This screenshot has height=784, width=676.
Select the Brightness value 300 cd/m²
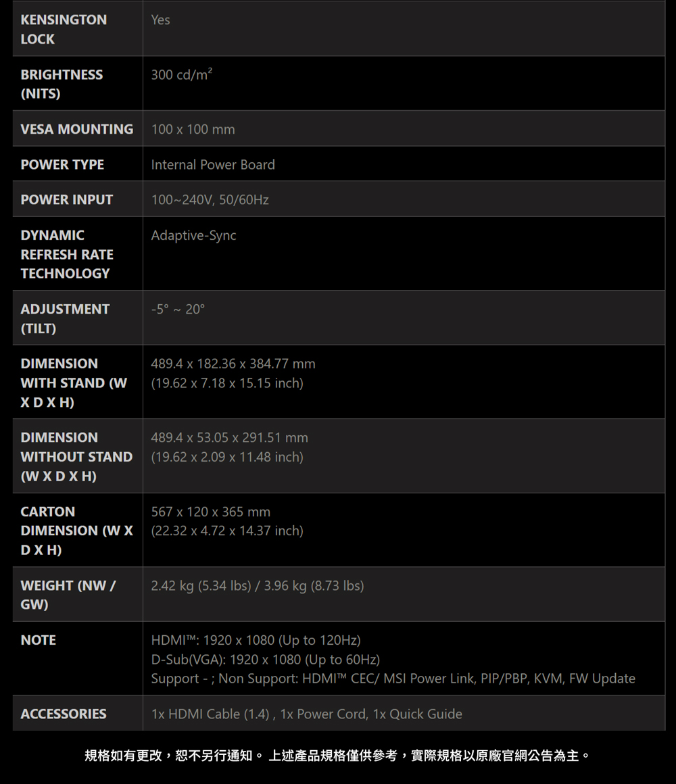point(181,74)
